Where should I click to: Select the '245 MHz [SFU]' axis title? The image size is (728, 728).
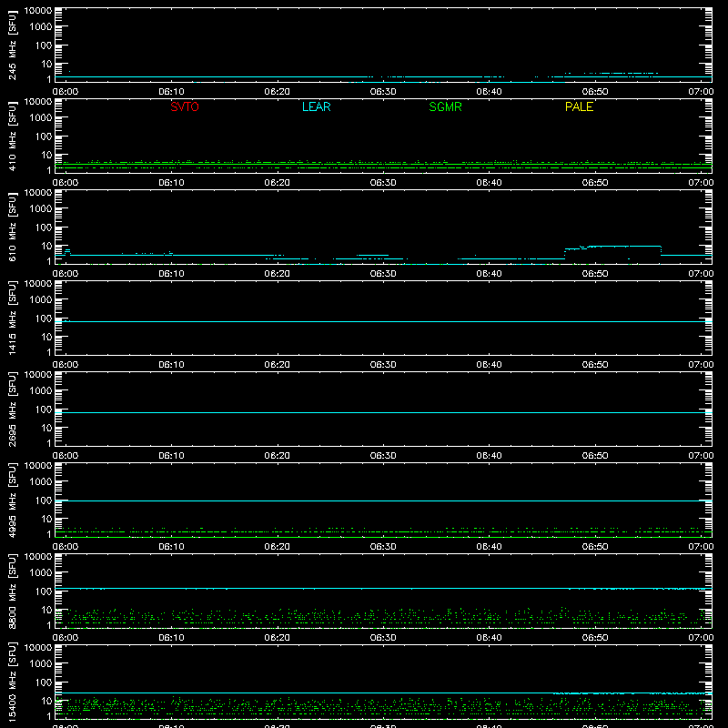[x=13, y=45]
